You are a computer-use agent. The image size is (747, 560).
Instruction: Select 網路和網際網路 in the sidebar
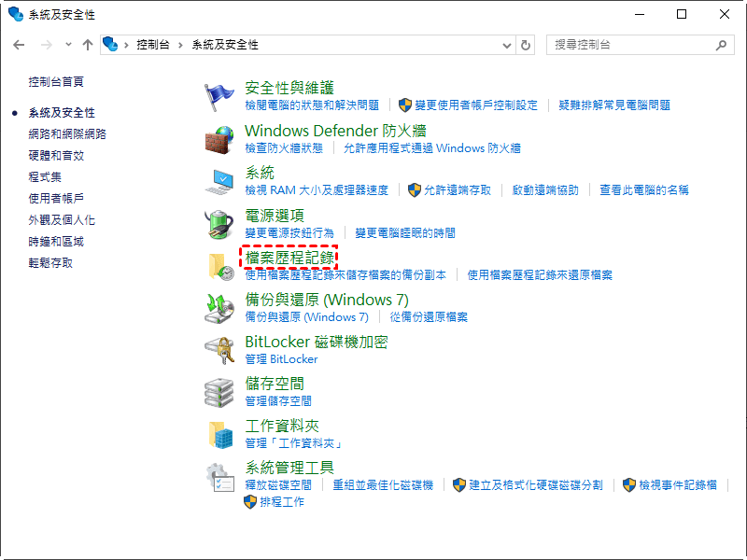[x=67, y=133]
